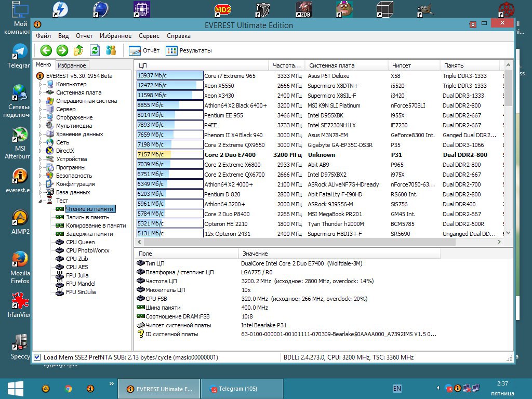Click the Users toolbar icon

coord(111,50)
